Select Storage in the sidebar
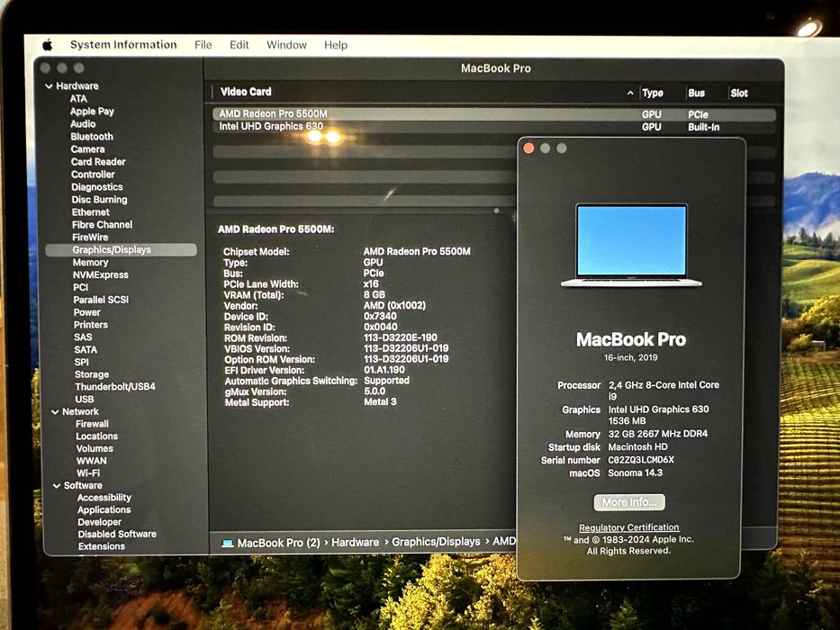Viewport: 840px width, 630px height. pyautogui.click(x=92, y=374)
